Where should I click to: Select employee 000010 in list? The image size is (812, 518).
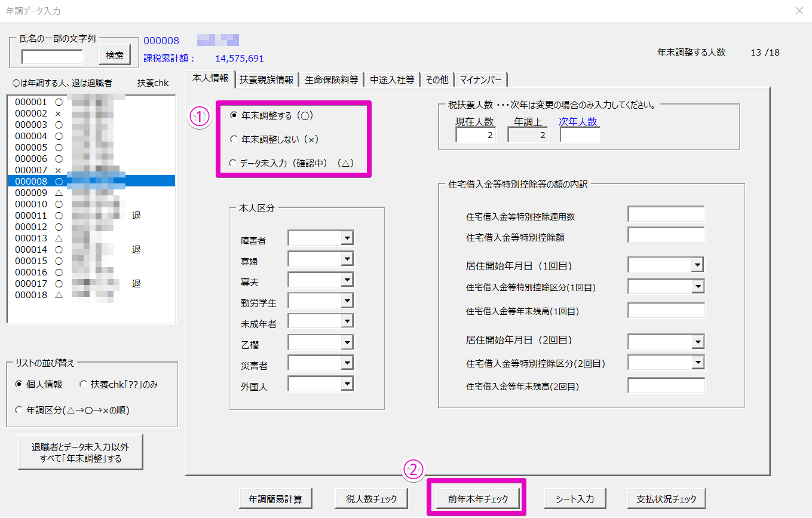[91, 204]
